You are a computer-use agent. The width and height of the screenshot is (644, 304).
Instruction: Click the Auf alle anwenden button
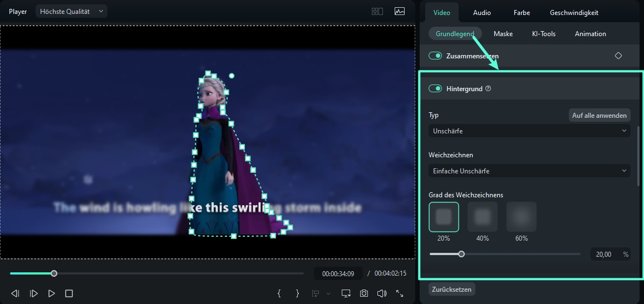click(x=599, y=115)
